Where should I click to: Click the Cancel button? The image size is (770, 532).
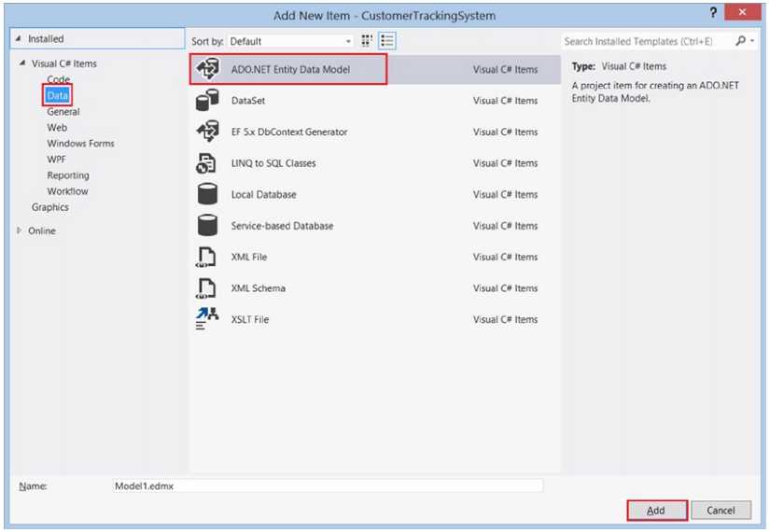(721, 511)
